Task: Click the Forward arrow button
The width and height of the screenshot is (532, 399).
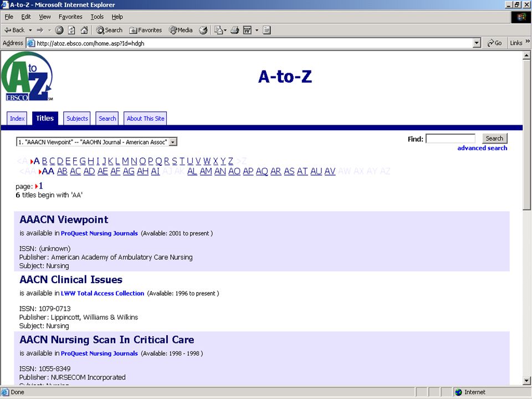Action: [x=40, y=30]
